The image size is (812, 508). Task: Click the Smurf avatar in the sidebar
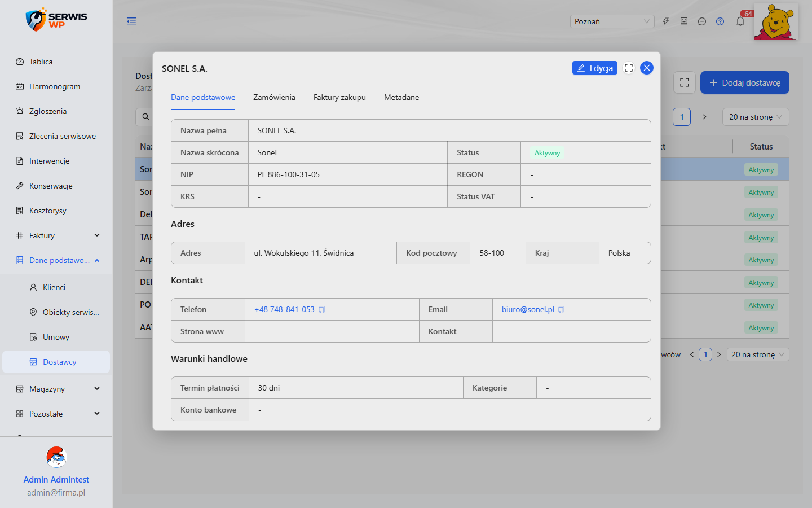coord(56,457)
